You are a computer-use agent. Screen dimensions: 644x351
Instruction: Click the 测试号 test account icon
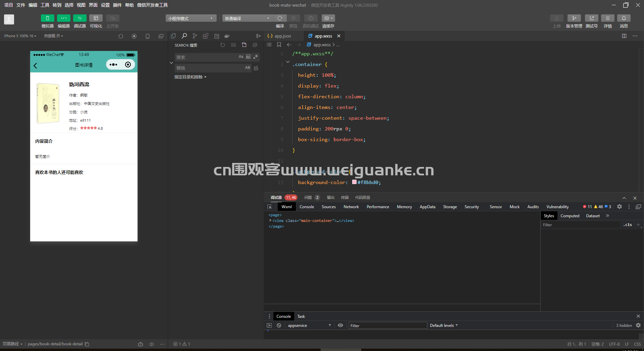click(592, 18)
